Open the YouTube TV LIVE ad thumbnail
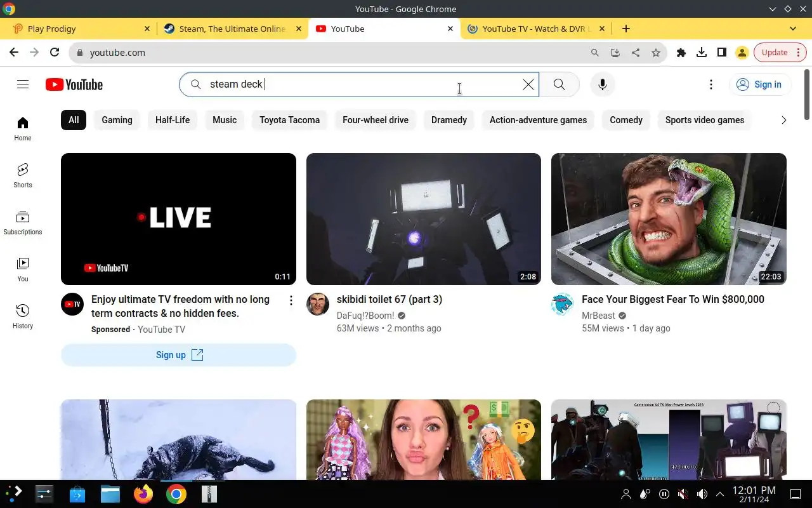 tap(178, 219)
